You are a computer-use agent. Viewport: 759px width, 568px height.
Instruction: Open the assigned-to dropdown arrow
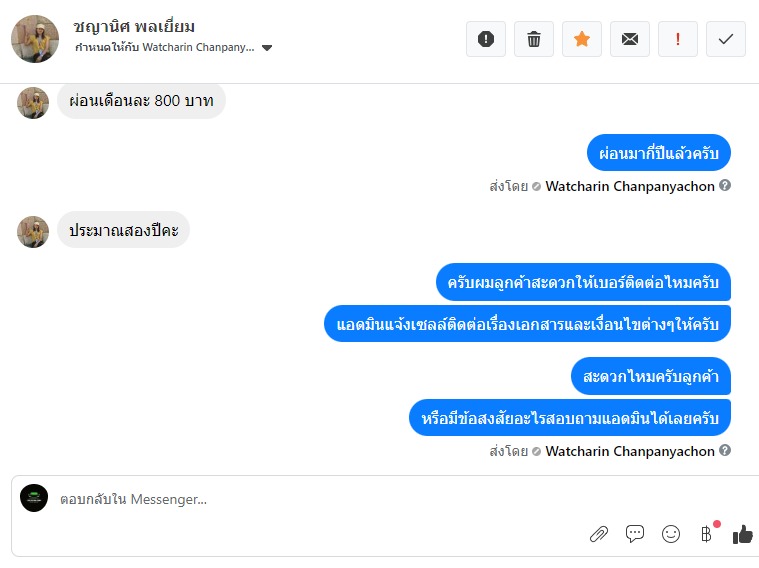[267, 47]
